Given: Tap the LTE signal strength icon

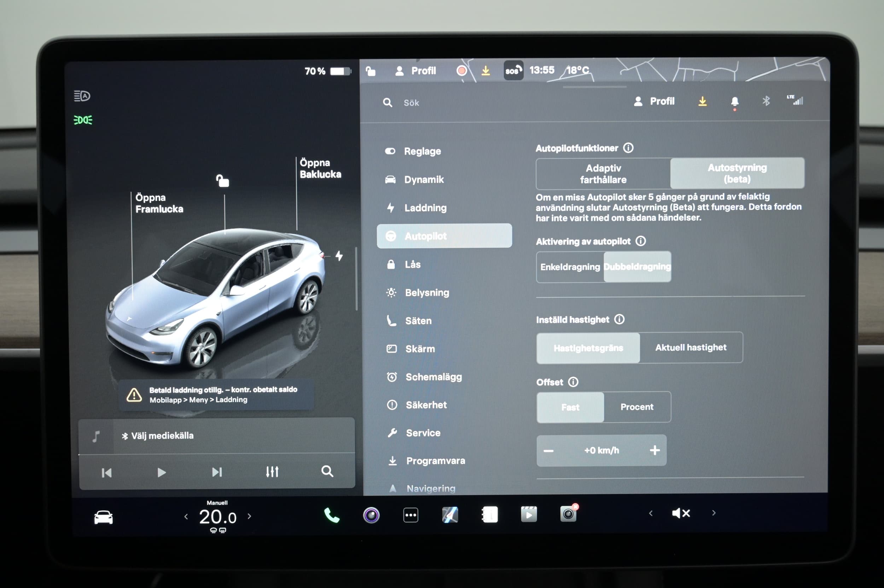Looking at the screenshot, I should point(795,100).
